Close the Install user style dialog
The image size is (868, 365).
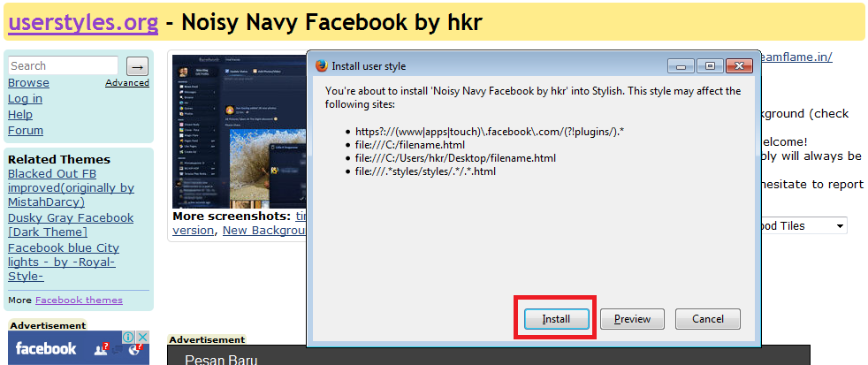coord(739,66)
